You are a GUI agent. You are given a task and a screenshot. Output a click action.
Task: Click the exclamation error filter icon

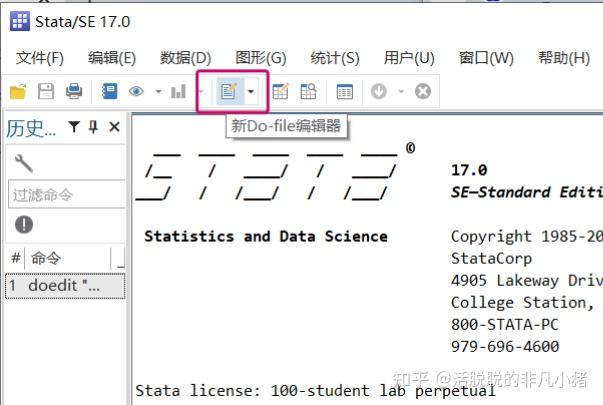click(x=24, y=224)
